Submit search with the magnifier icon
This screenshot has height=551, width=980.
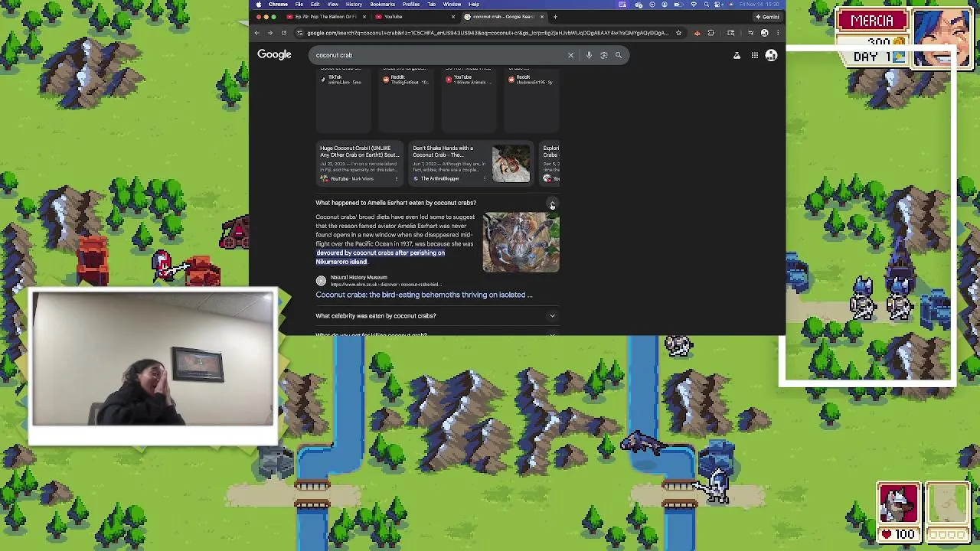619,55
